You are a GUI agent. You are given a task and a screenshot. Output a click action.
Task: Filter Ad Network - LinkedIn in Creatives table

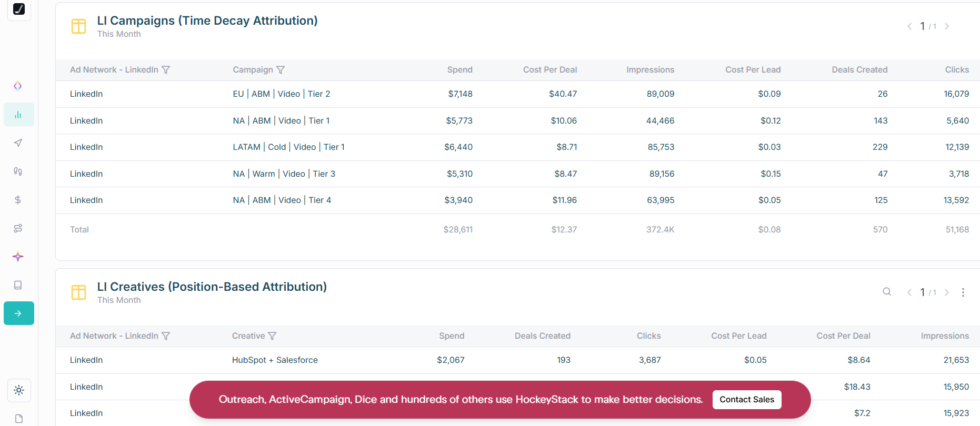coord(166,336)
